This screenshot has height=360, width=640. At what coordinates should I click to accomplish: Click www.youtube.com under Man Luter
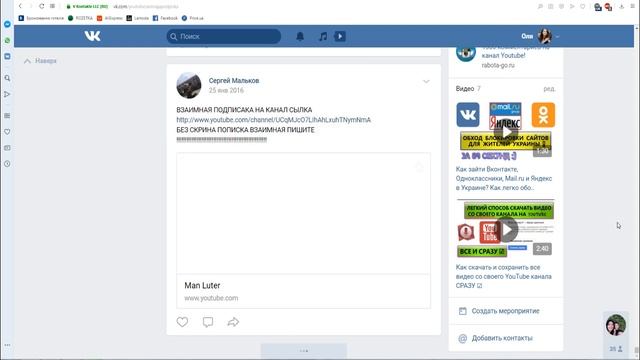coord(211,298)
